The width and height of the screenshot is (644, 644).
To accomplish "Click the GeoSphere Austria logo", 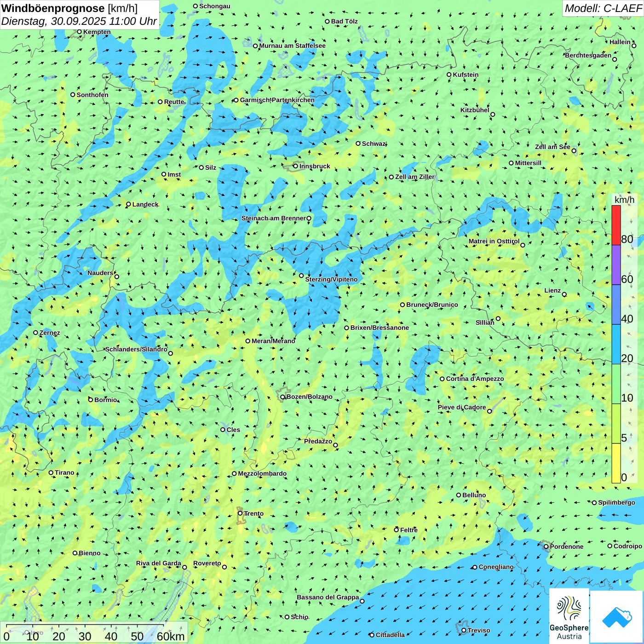I will [x=569, y=616].
